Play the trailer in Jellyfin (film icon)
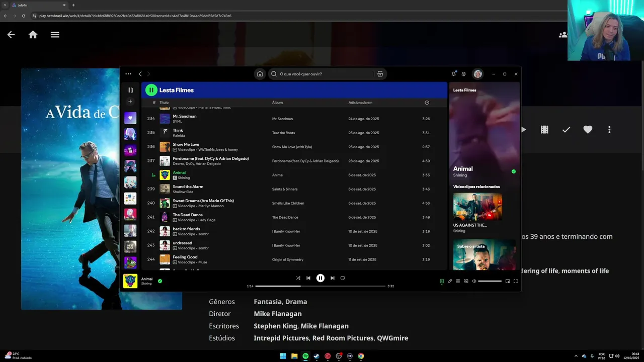This screenshot has width=644, height=362. (x=544, y=129)
